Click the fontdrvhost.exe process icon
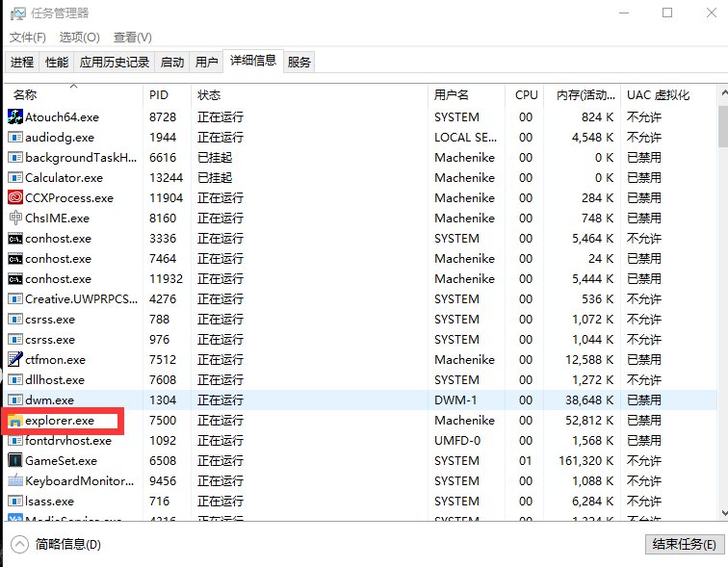Screen dimensions: 728x567 click(15, 440)
